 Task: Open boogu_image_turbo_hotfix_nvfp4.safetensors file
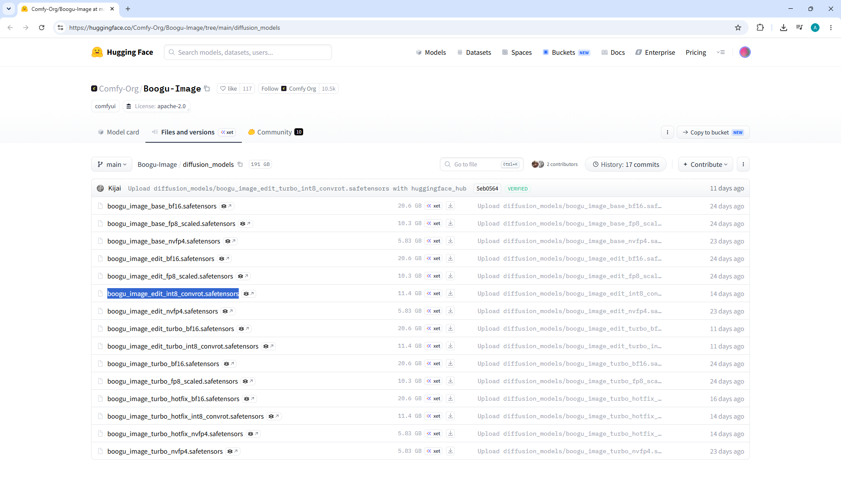(x=175, y=434)
